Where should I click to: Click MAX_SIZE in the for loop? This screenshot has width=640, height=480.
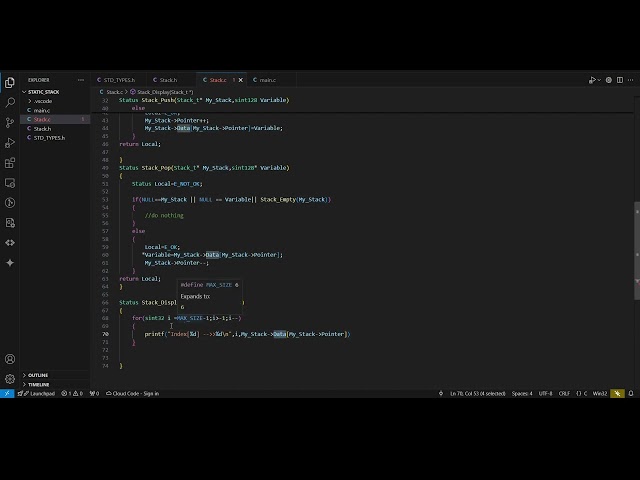coord(190,318)
